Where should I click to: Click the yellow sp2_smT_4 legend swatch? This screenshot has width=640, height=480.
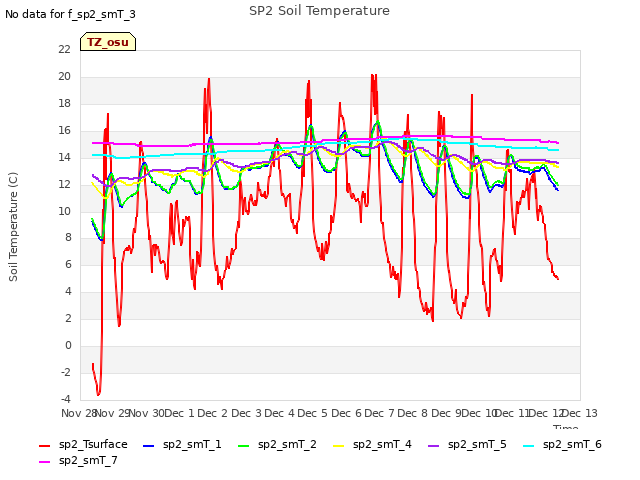point(338,446)
